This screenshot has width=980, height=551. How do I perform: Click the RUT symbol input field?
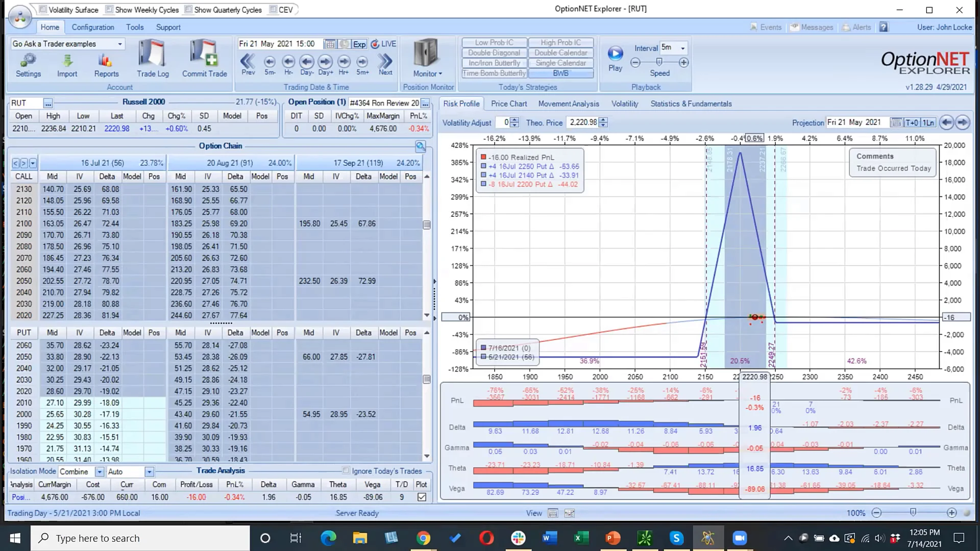pyautogui.click(x=27, y=104)
